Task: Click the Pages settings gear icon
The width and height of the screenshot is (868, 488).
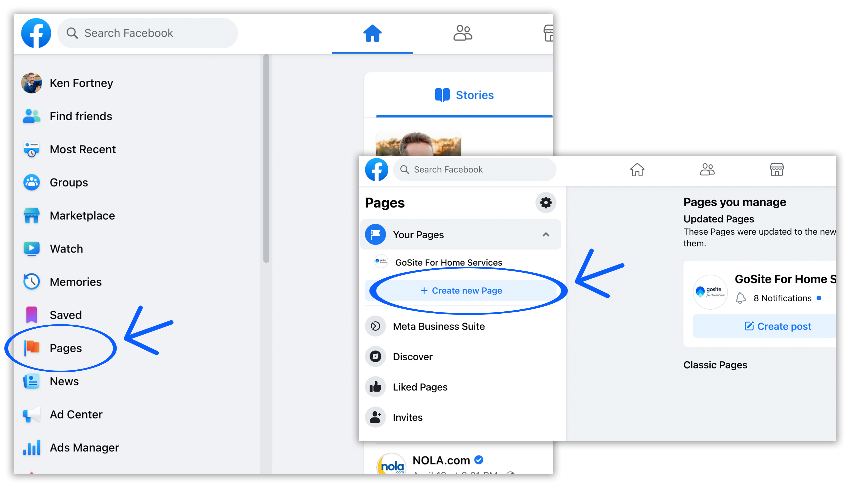Action: coord(546,203)
